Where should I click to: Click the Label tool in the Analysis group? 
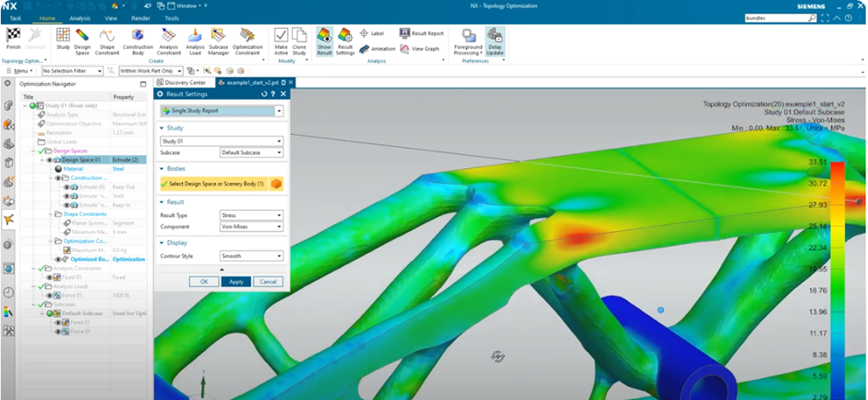coord(372,34)
